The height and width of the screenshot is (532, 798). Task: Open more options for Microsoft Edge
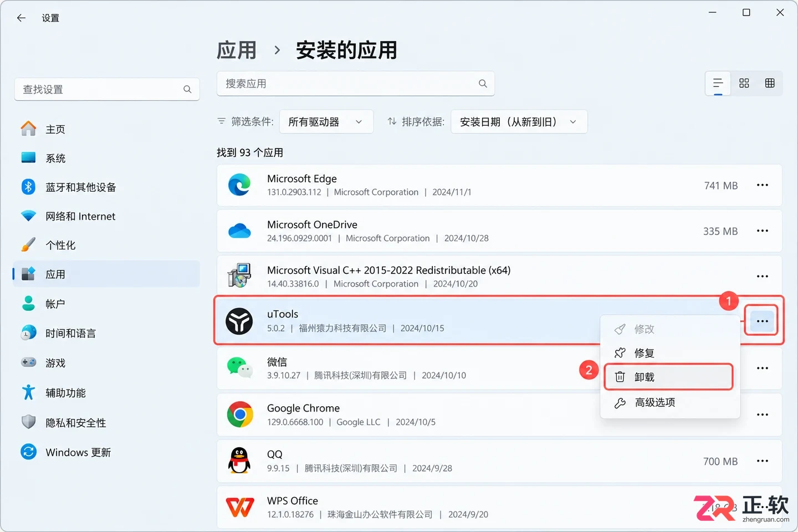click(763, 185)
